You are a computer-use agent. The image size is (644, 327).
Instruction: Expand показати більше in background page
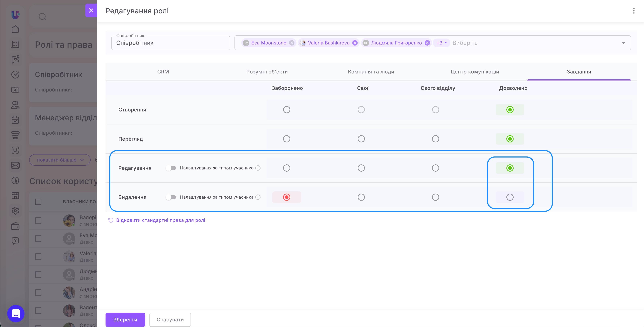[60, 160]
